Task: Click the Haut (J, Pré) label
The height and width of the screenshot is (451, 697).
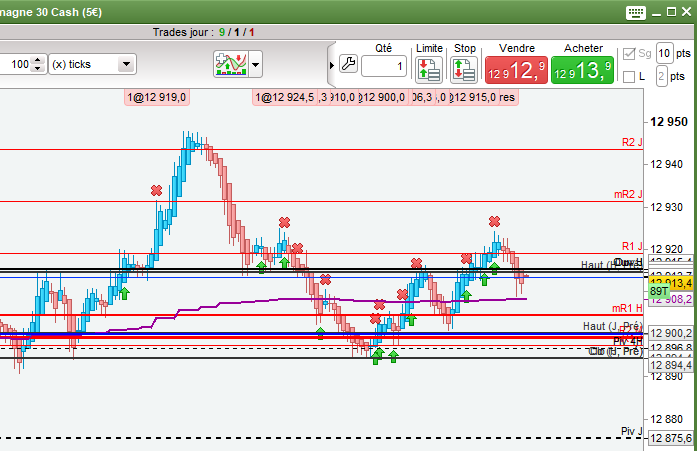Action: tap(613, 327)
